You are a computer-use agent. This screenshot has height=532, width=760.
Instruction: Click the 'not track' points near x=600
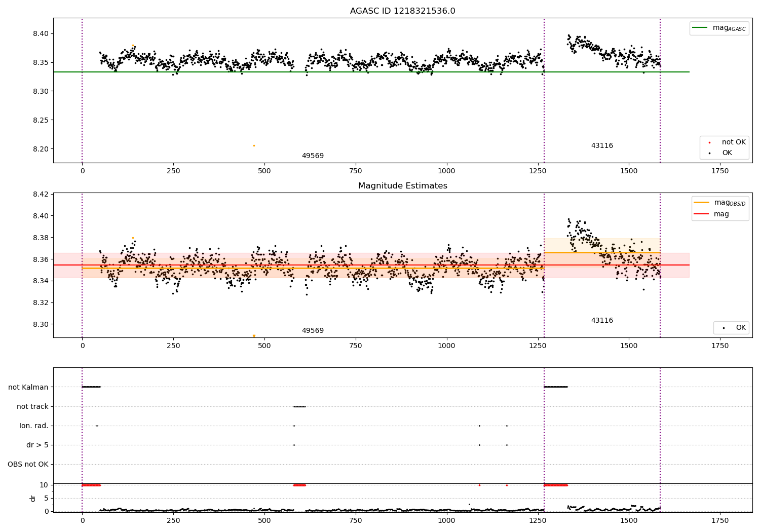pyautogui.click(x=299, y=406)
